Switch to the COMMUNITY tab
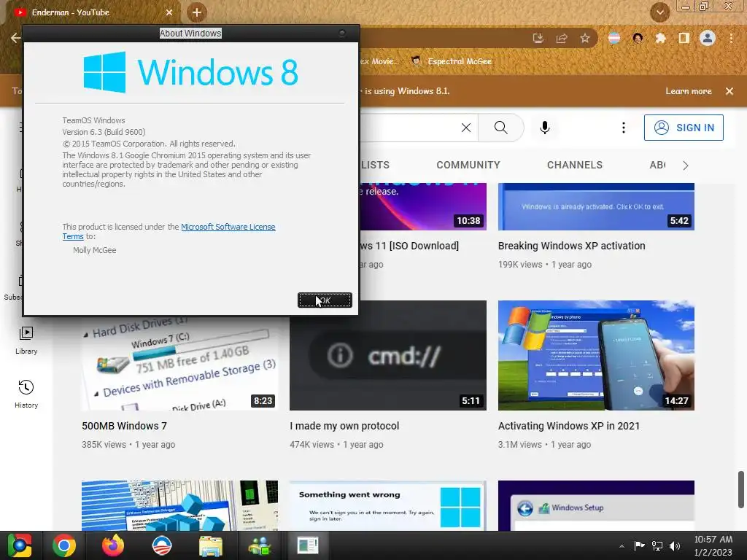747x560 pixels. coord(468,165)
